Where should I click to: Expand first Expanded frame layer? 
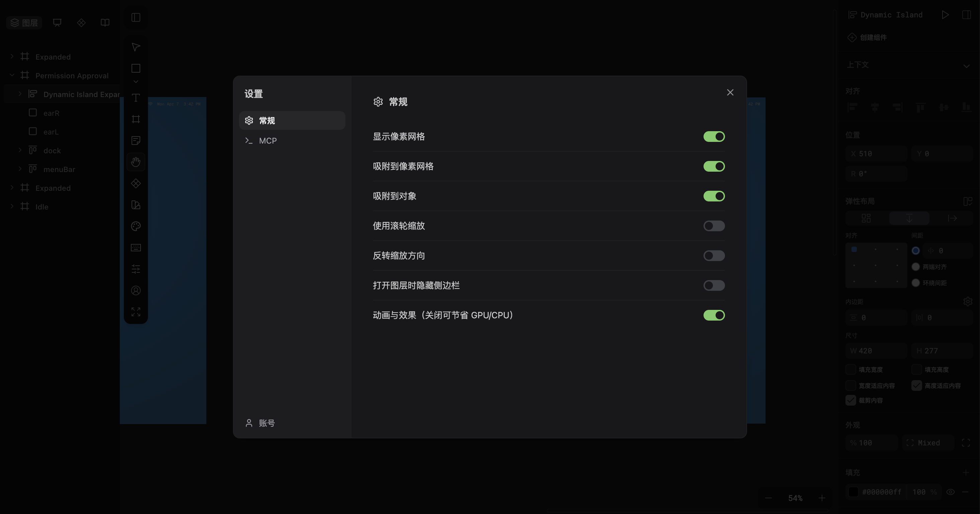coord(12,56)
